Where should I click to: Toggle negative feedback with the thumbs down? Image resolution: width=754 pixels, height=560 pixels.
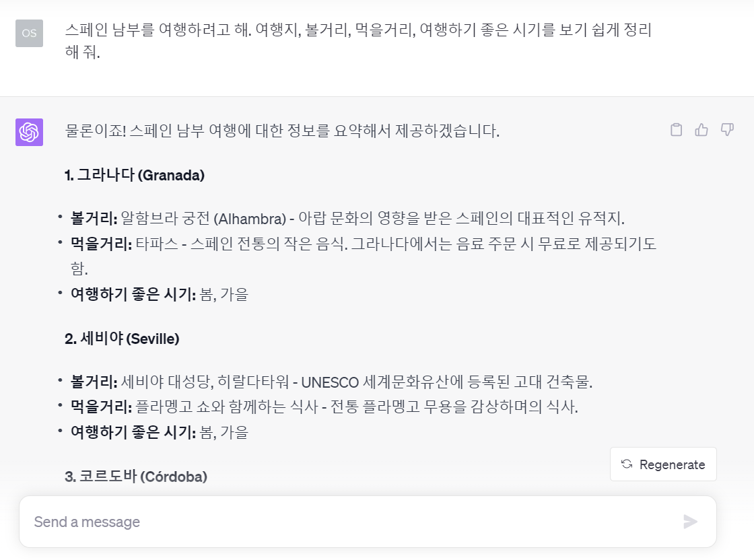[x=727, y=129]
